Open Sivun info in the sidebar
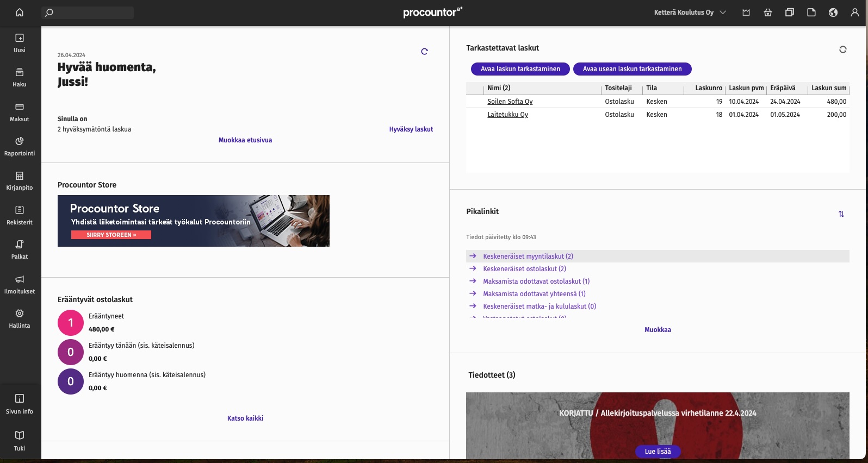Image resolution: width=868 pixels, height=463 pixels. click(x=20, y=404)
